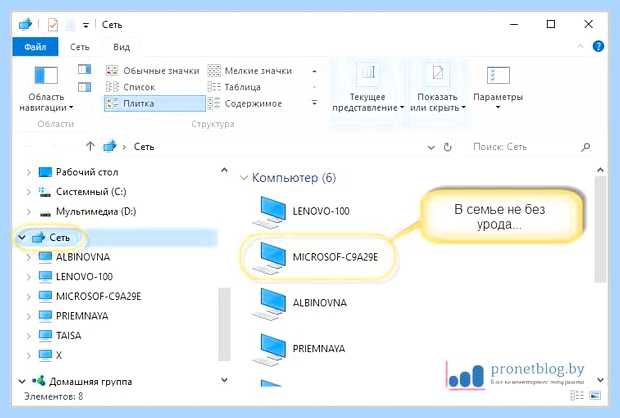Click the quick access properties icon
This screenshot has height=418, width=620.
point(53,25)
